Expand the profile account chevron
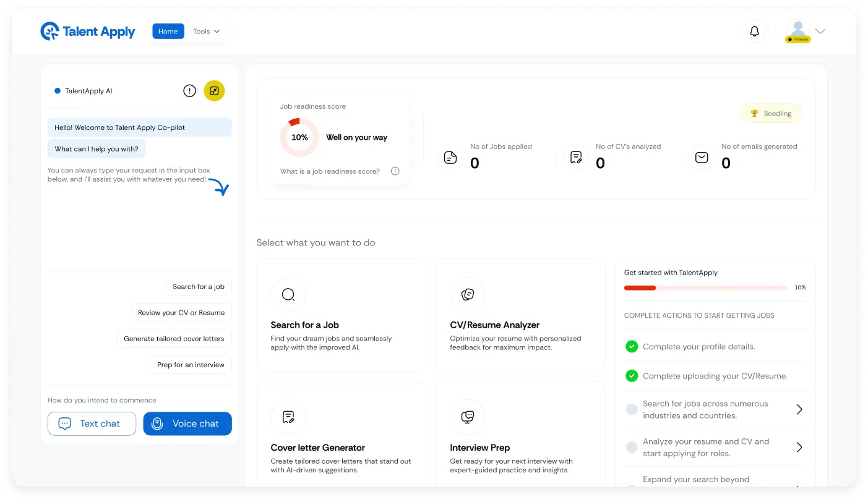This screenshot has width=868, height=502. [820, 30]
